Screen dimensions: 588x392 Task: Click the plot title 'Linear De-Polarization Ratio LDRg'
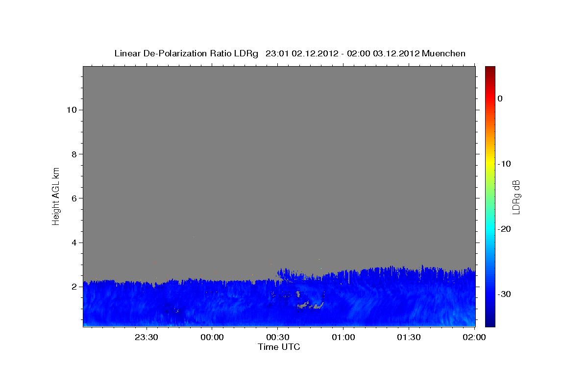(x=186, y=53)
